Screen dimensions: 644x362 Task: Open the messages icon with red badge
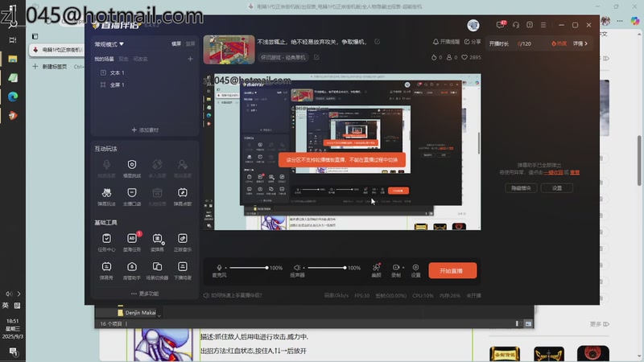pos(501,25)
